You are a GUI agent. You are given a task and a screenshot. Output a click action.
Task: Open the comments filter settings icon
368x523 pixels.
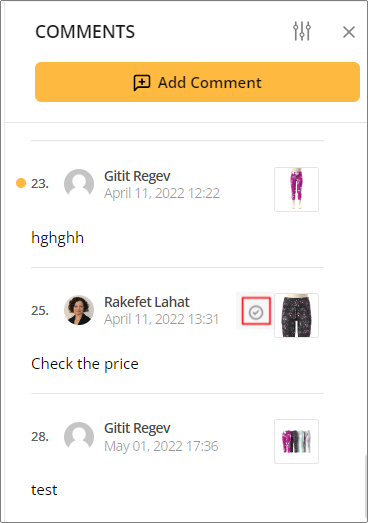click(302, 31)
